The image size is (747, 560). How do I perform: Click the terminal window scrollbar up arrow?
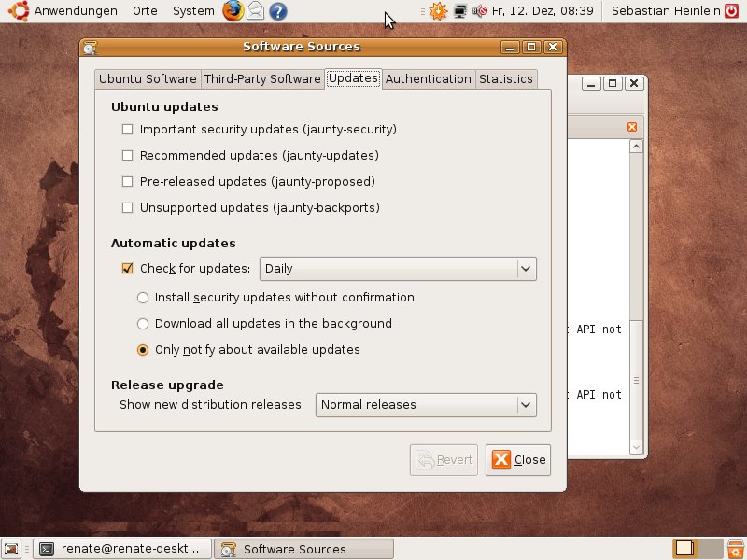click(636, 147)
